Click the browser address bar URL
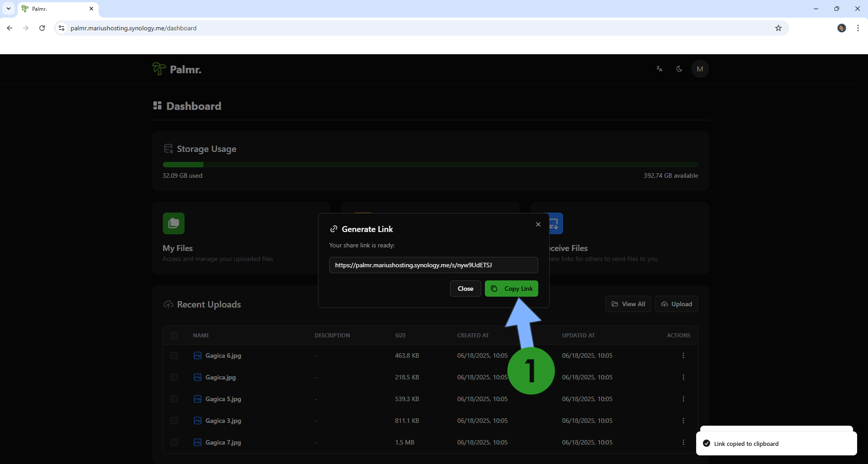The width and height of the screenshot is (868, 464). tap(133, 28)
